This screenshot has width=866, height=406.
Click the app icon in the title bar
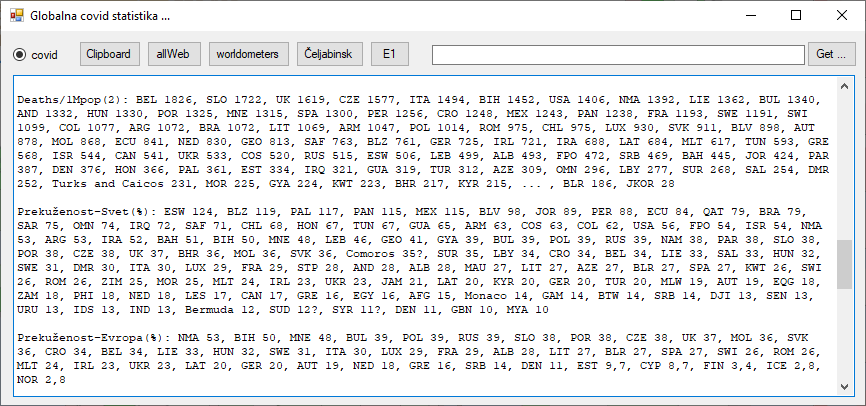coord(15,16)
